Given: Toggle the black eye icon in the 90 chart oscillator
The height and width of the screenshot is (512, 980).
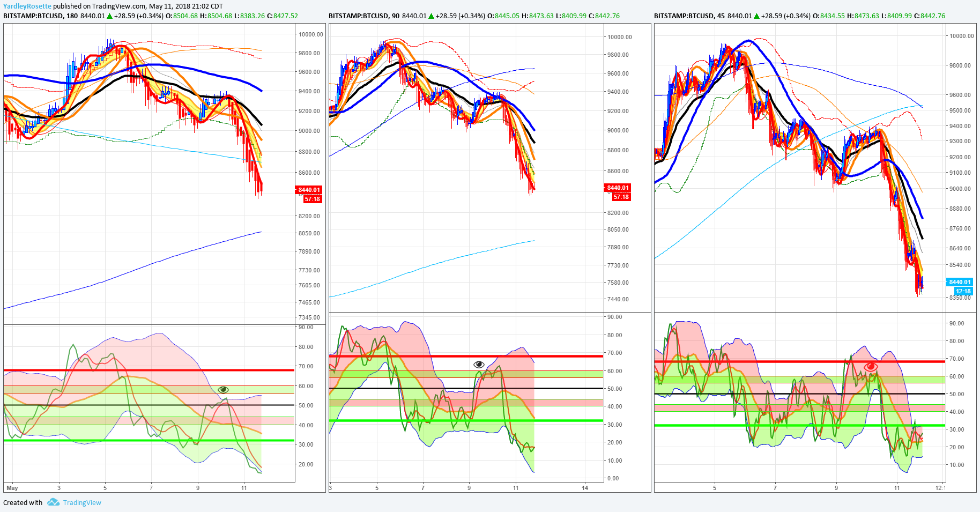Looking at the screenshot, I should (479, 365).
